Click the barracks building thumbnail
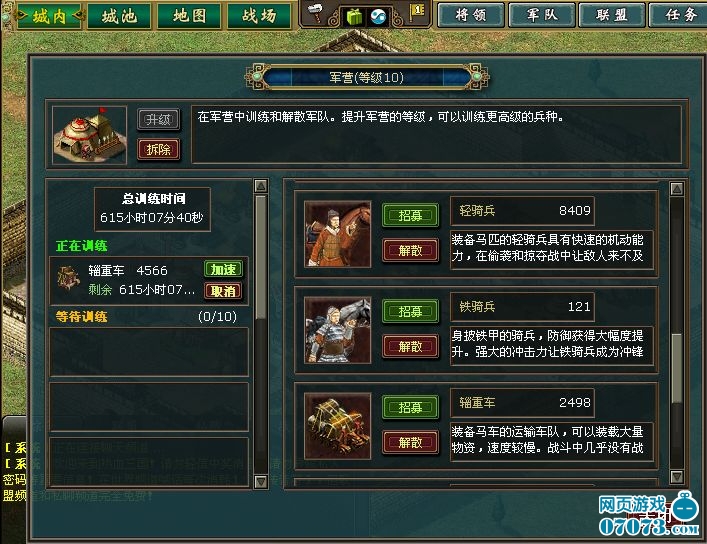Image resolution: width=707 pixels, height=544 pixels. coord(89,135)
